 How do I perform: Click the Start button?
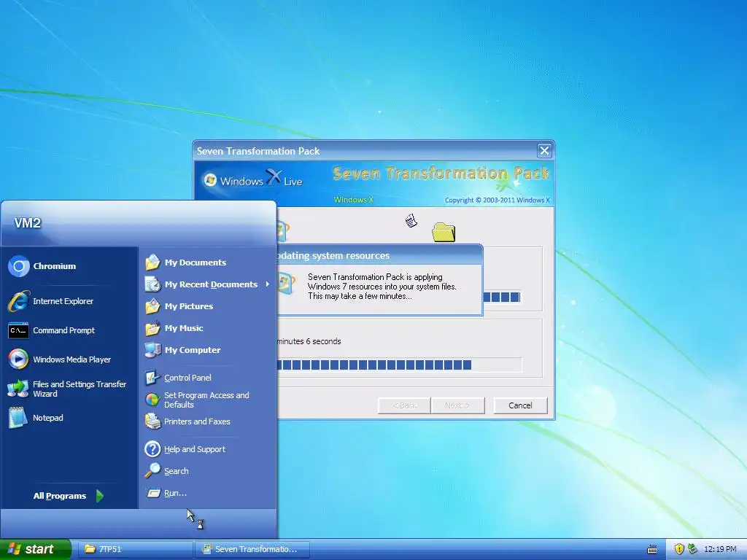(x=35, y=549)
